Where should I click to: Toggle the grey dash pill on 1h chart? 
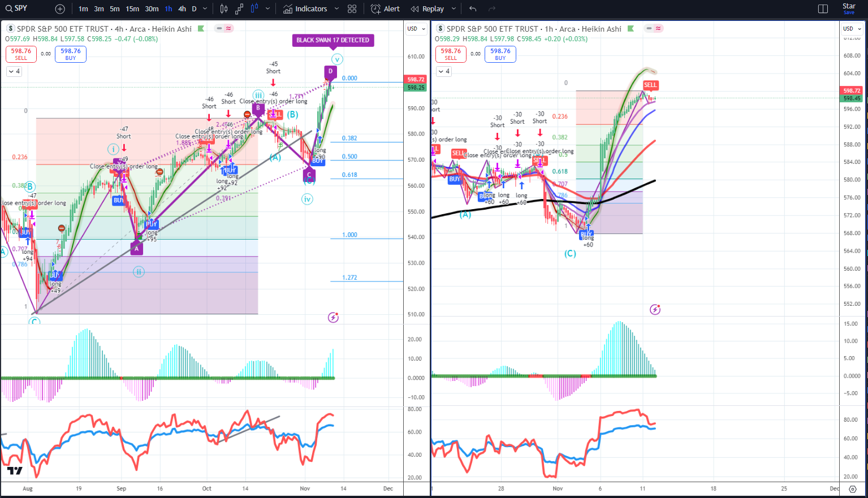click(x=649, y=28)
